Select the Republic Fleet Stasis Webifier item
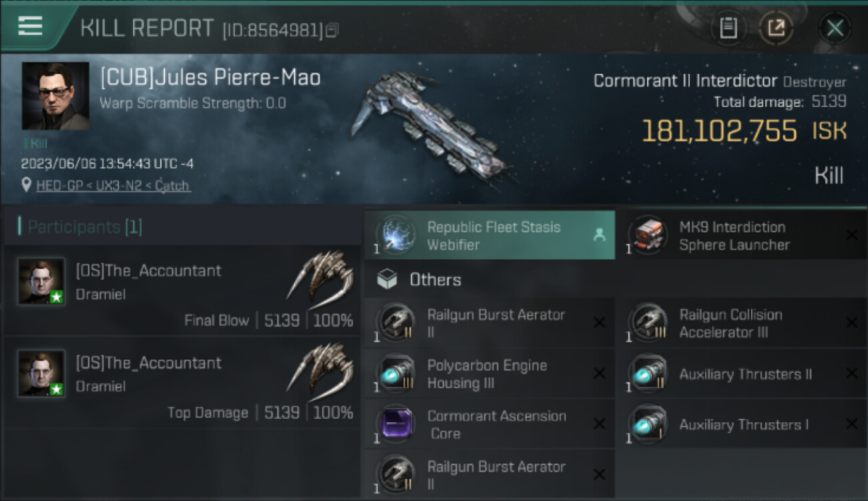The width and height of the screenshot is (868, 501). coord(489,235)
